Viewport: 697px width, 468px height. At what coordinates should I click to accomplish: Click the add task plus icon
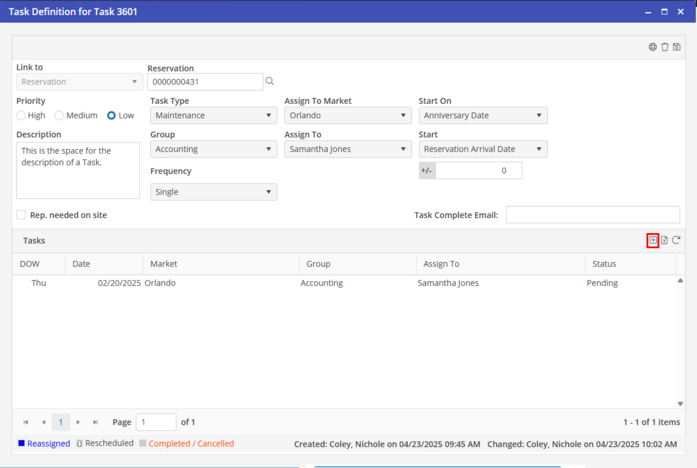652,240
